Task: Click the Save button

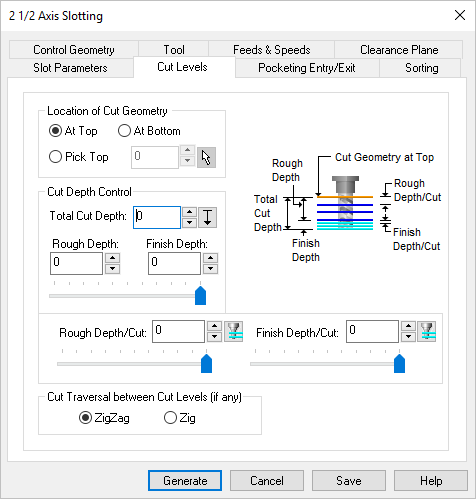Action: coord(349,481)
